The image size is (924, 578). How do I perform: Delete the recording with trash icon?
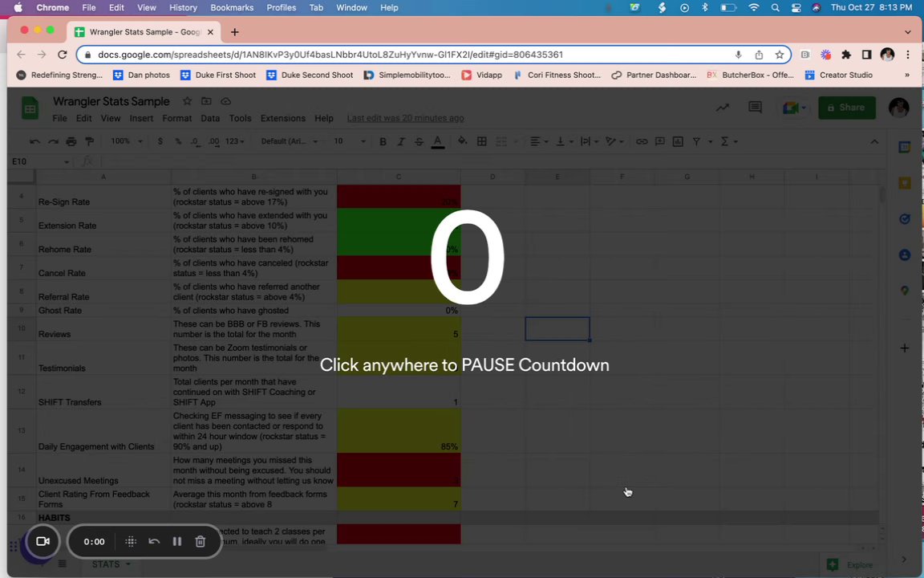(201, 541)
